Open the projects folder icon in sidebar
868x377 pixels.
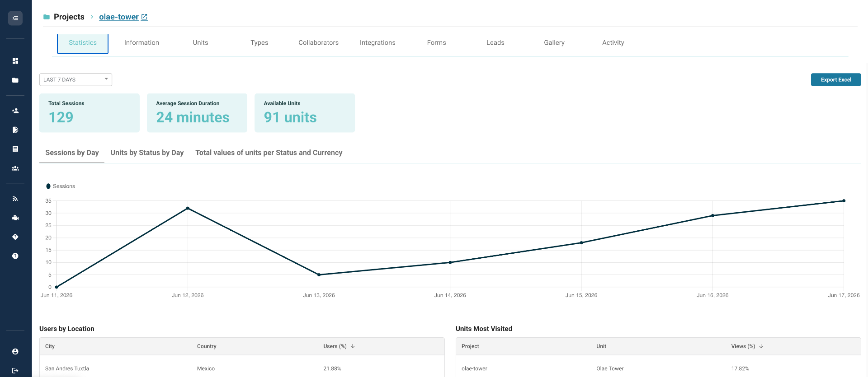click(x=15, y=80)
